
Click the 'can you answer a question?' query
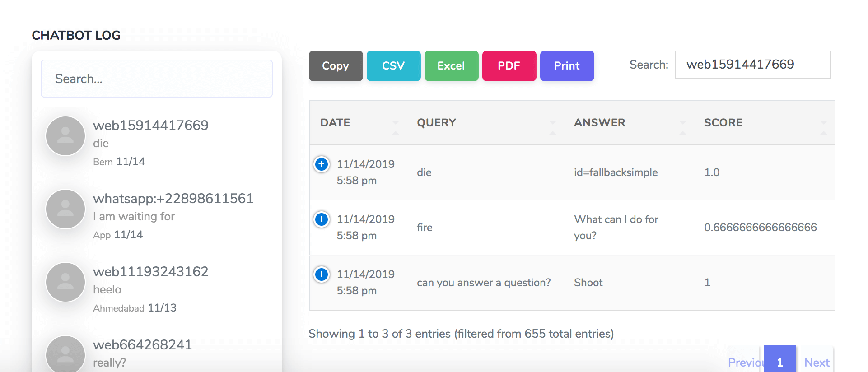pyautogui.click(x=484, y=283)
